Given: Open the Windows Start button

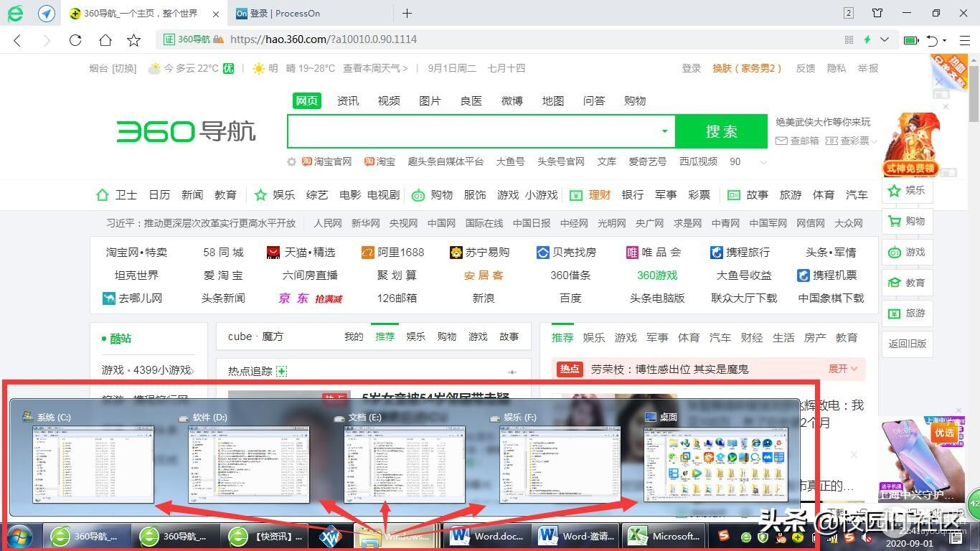Looking at the screenshot, I should [x=19, y=536].
